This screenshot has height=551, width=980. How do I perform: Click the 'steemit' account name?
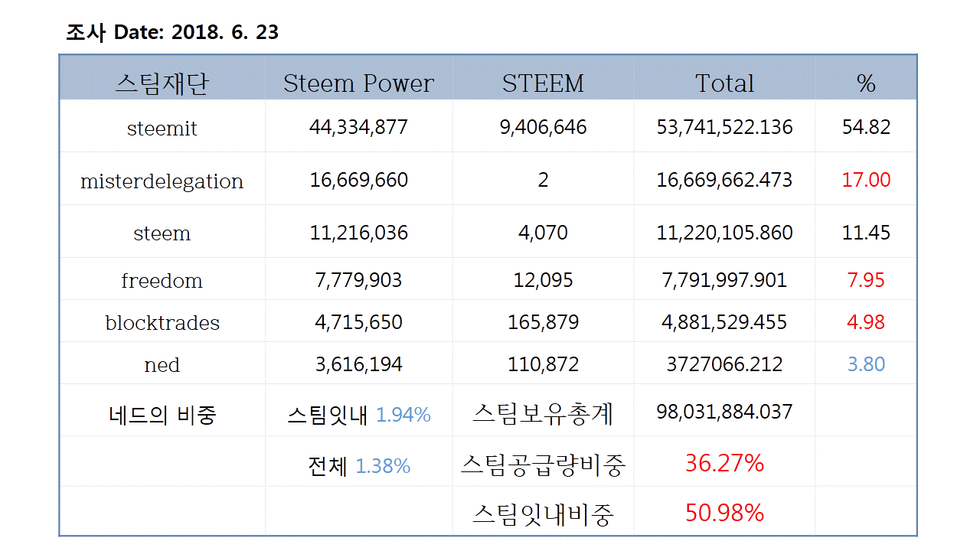click(x=162, y=128)
